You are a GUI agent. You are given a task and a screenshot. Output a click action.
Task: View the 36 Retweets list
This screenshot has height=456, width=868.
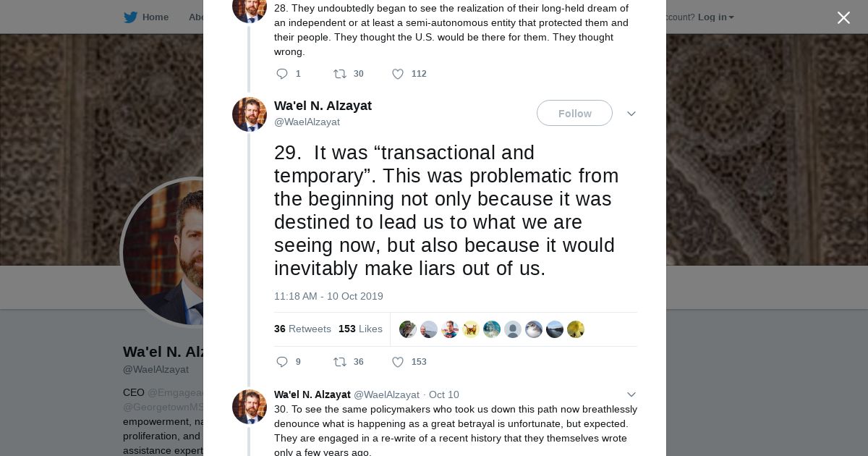[x=302, y=329]
